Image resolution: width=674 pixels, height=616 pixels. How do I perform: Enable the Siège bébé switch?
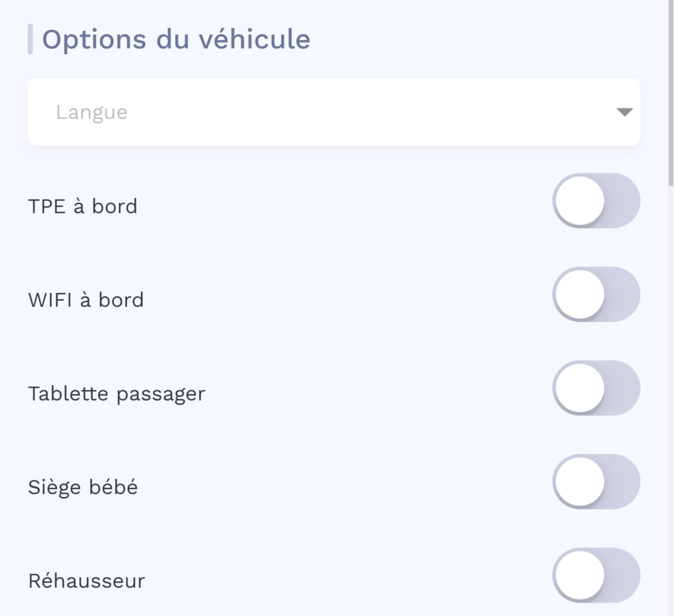596,481
